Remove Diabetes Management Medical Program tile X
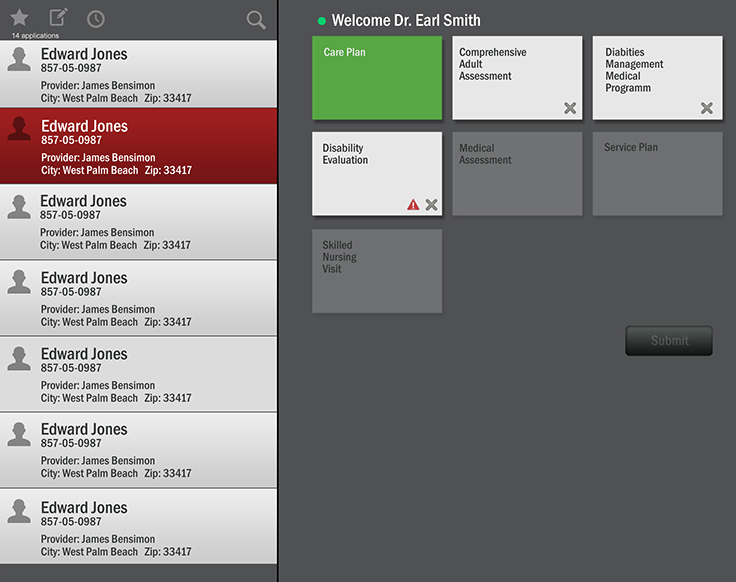Viewport: 736px width, 582px height. pos(707,108)
